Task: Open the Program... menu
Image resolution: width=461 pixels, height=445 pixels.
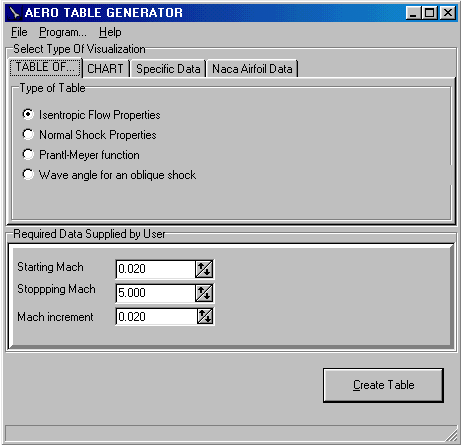Action: (63, 32)
